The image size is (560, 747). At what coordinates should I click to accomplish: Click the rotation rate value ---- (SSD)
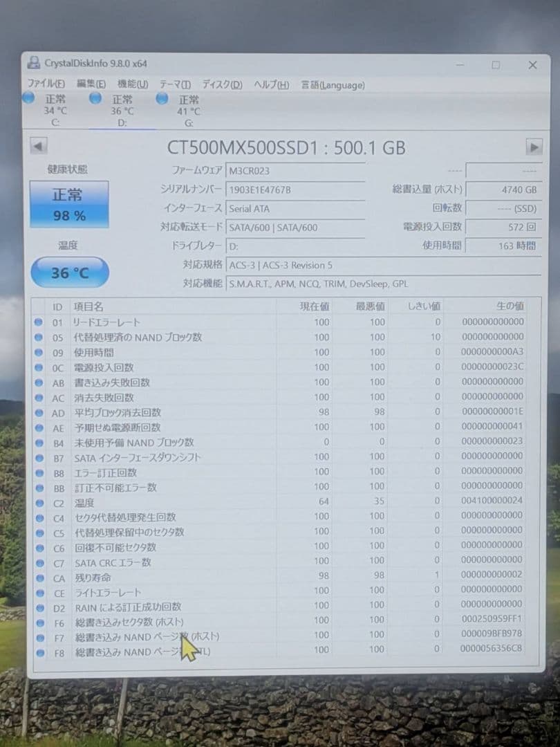pos(503,209)
